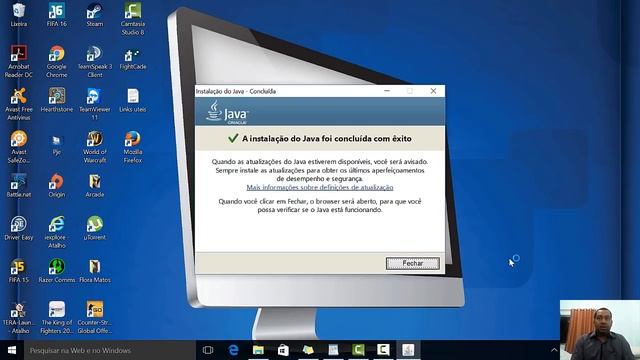
Task: Select the Driver Easy shortcut
Action: (x=19, y=228)
